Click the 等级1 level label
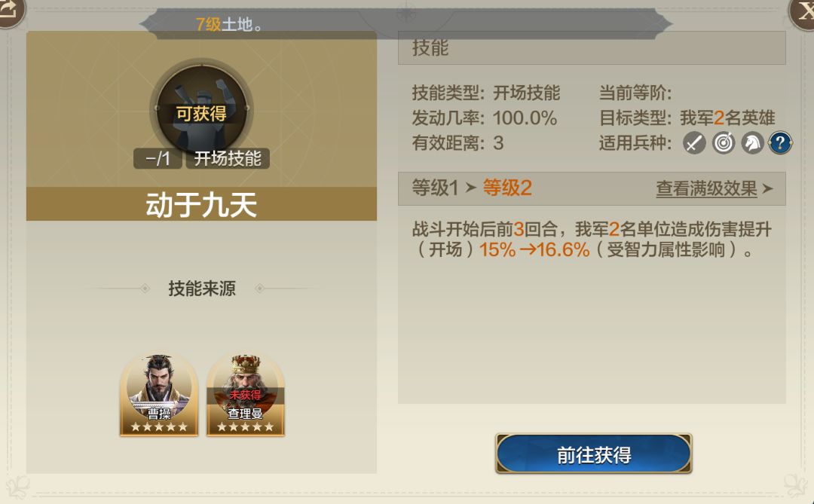Viewport: 814px width, 504px height. pos(435,188)
